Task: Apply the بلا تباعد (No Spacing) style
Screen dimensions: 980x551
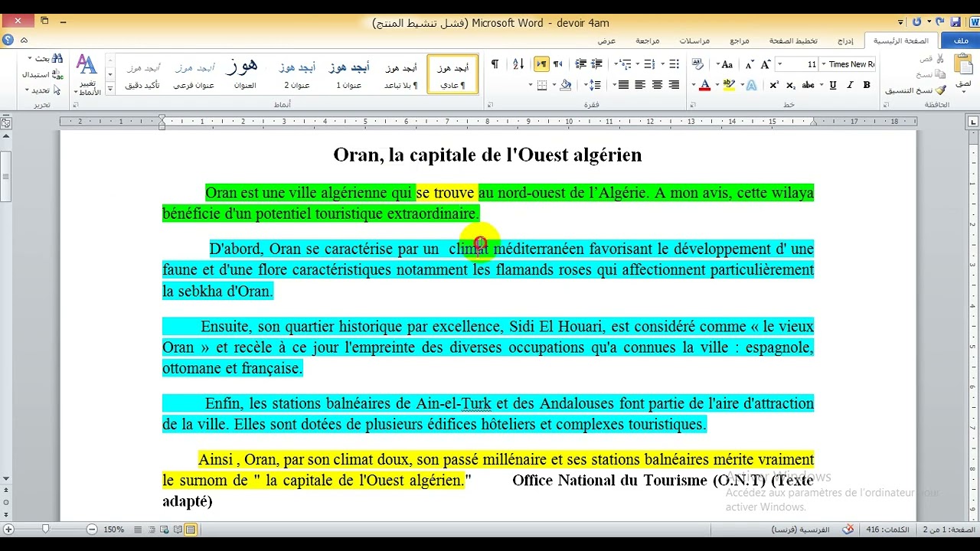Action: click(400, 74)
